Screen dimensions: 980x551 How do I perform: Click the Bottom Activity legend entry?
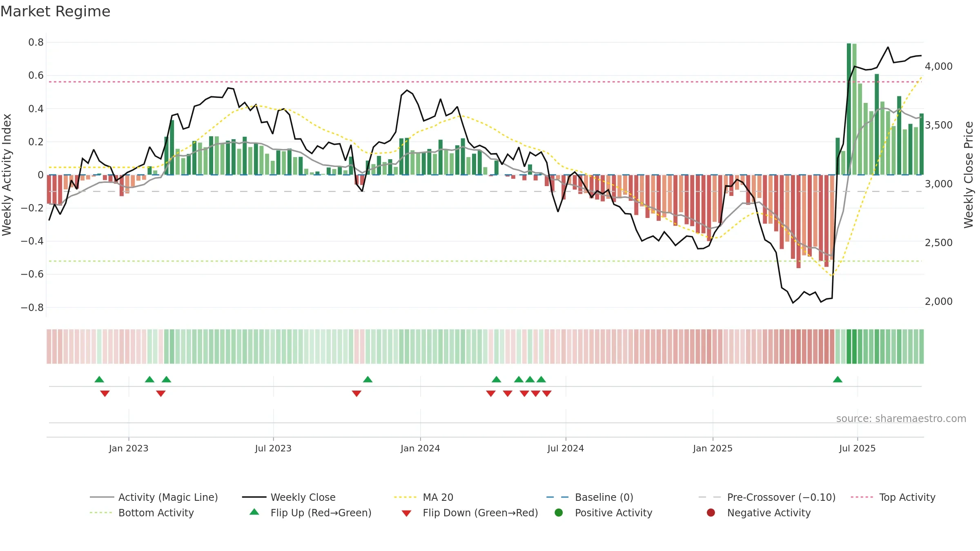click(142, 513)
